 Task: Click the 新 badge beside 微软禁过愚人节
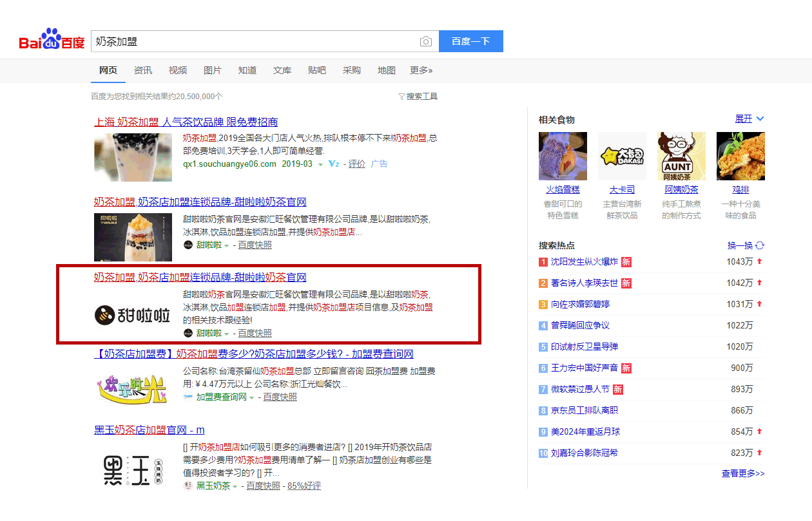tap(617, 390)
